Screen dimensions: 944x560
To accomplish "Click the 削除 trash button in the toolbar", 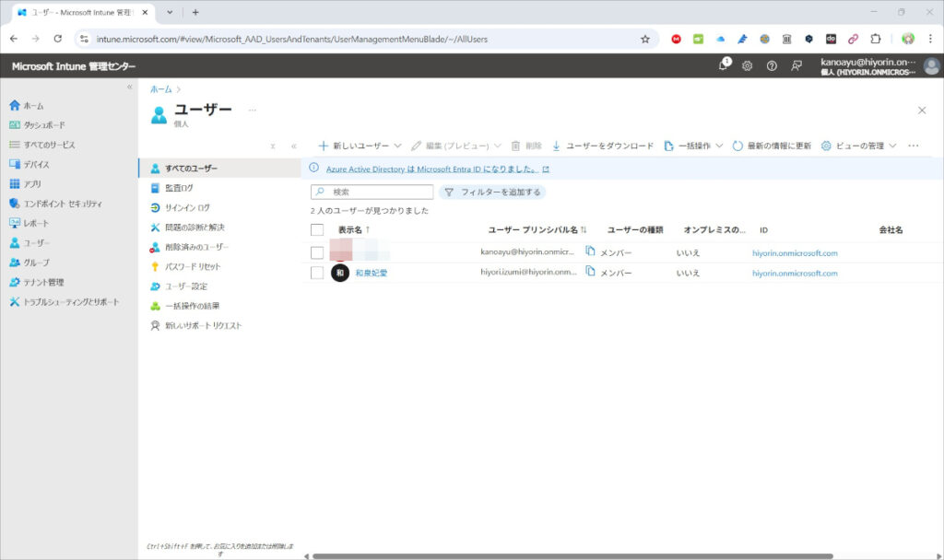I will click(526, 146).
